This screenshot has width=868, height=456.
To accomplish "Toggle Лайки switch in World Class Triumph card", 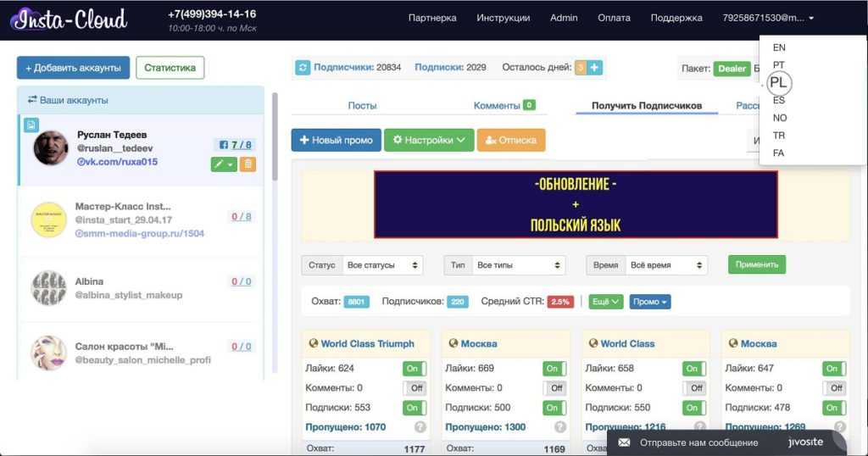I will (x=414, y=369).
